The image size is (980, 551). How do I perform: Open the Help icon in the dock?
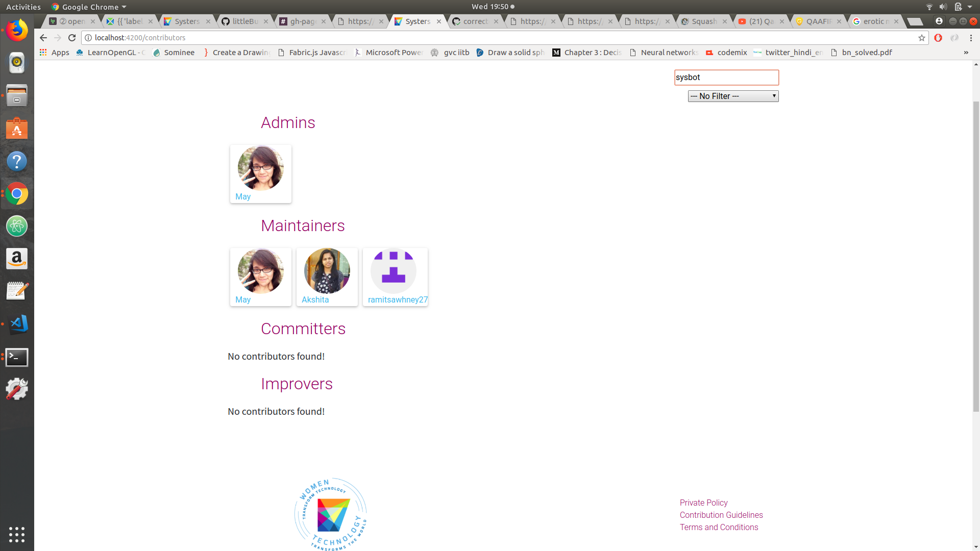17,161
